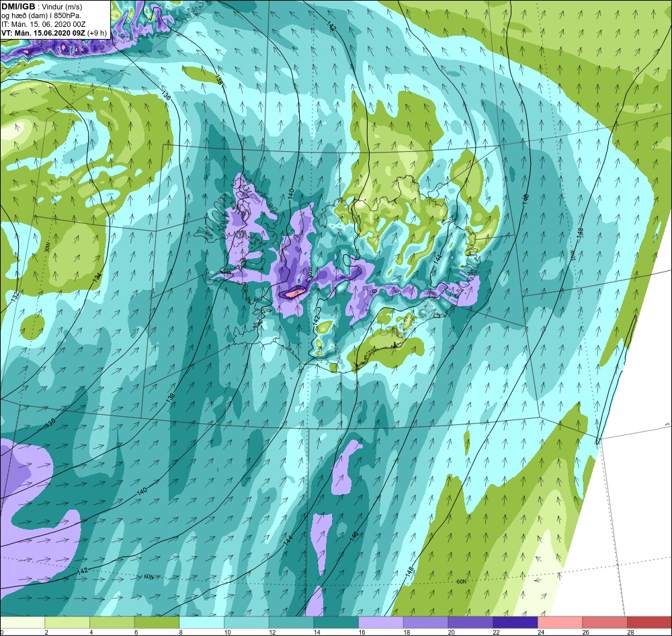
Task: Click the '10W' longitude label
Action: click(573, 256)
